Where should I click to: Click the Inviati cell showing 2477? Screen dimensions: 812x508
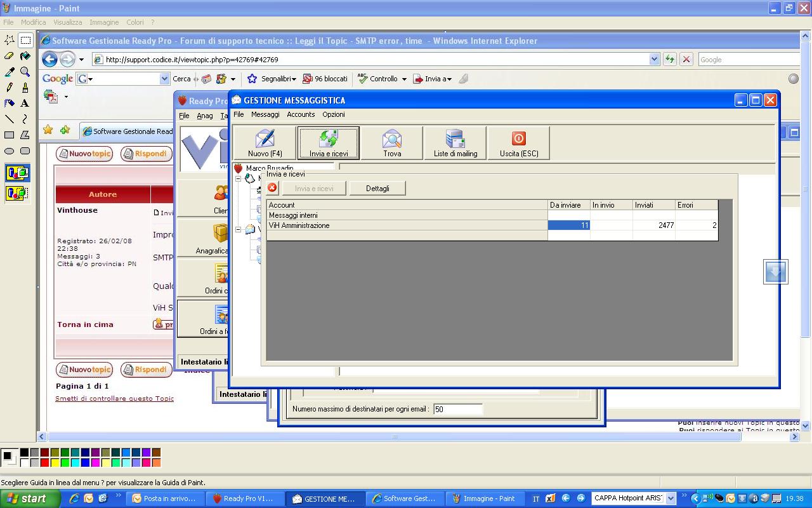[654, 225]
